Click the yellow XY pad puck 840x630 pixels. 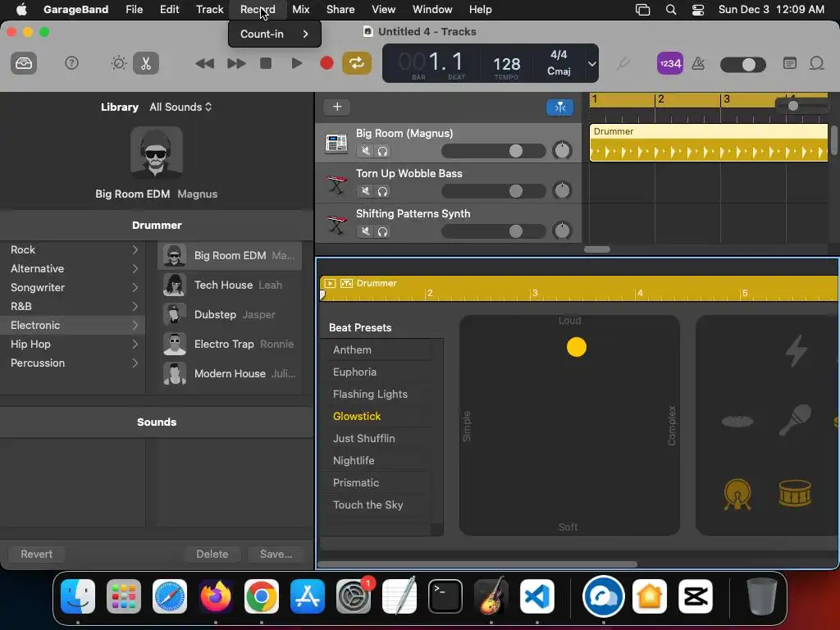point(577,347)
